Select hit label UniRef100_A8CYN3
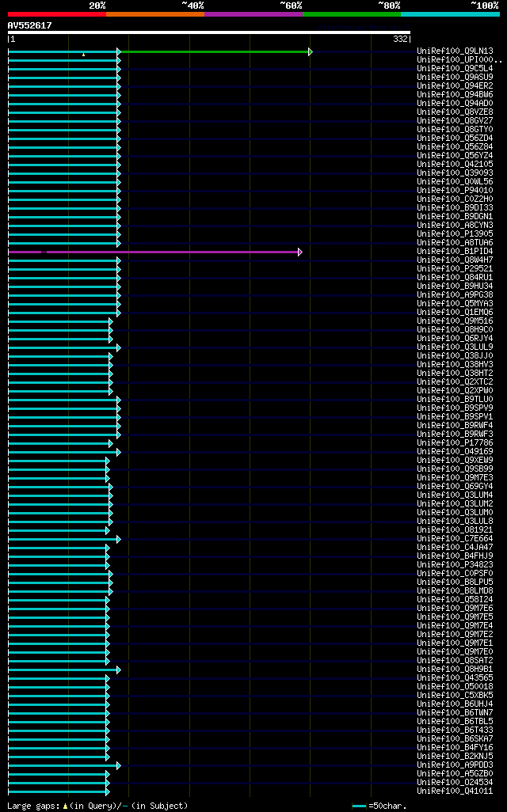Screen dimensions: 507x812 pyautogui.click(x=456, y=226)
